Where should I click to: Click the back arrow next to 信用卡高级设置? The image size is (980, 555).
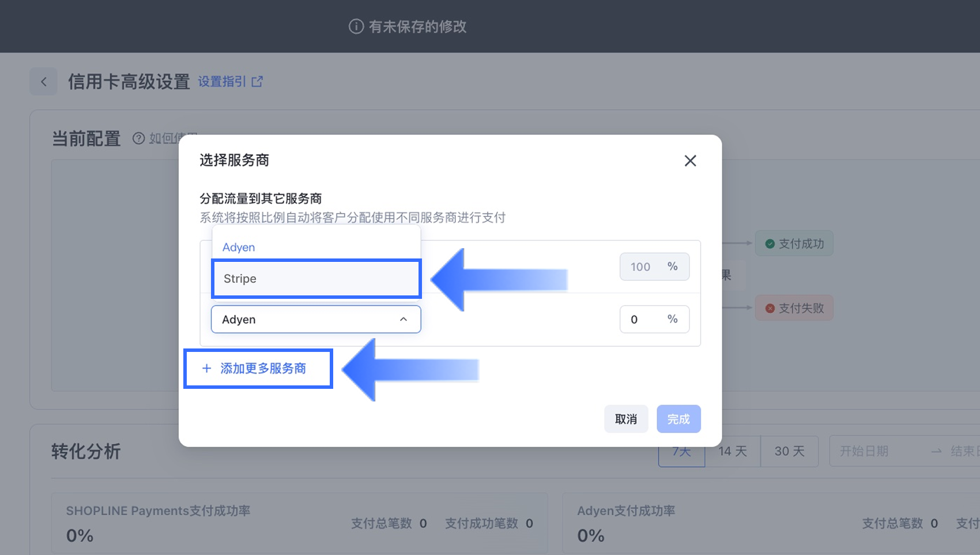[x=44, y=82]
